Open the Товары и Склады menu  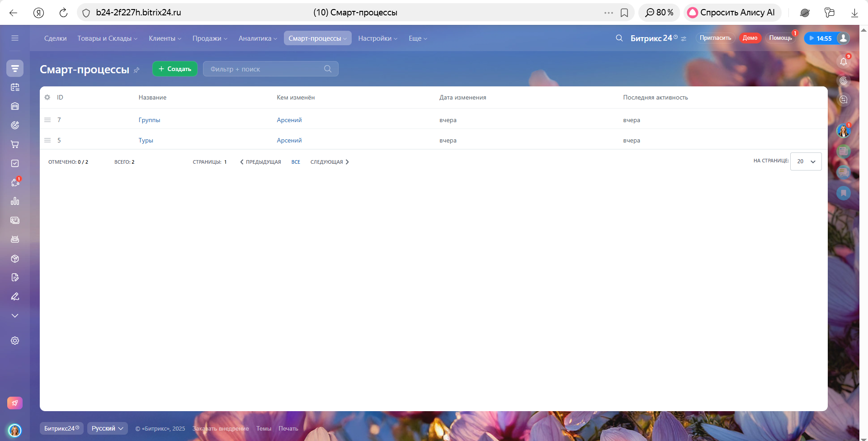[107, 38]
